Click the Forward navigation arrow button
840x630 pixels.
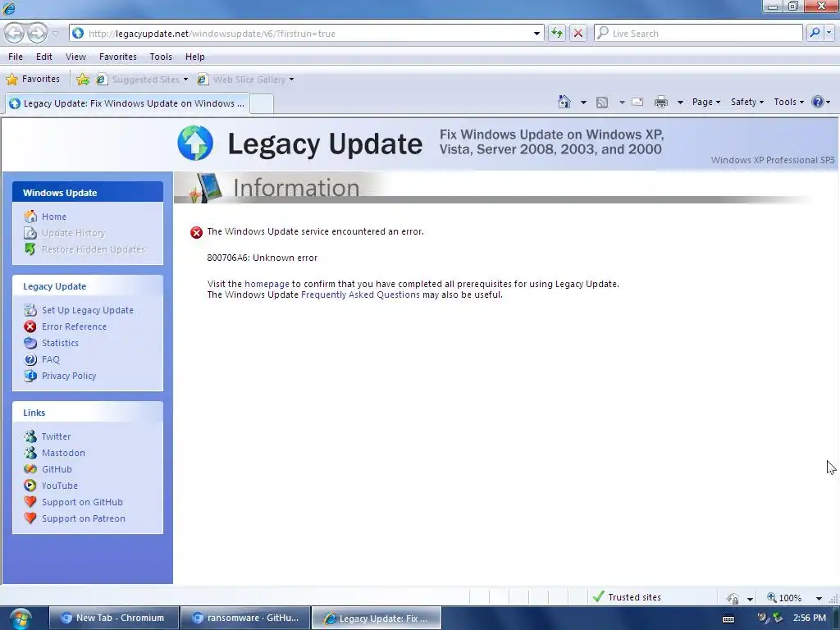pos(37,33)
